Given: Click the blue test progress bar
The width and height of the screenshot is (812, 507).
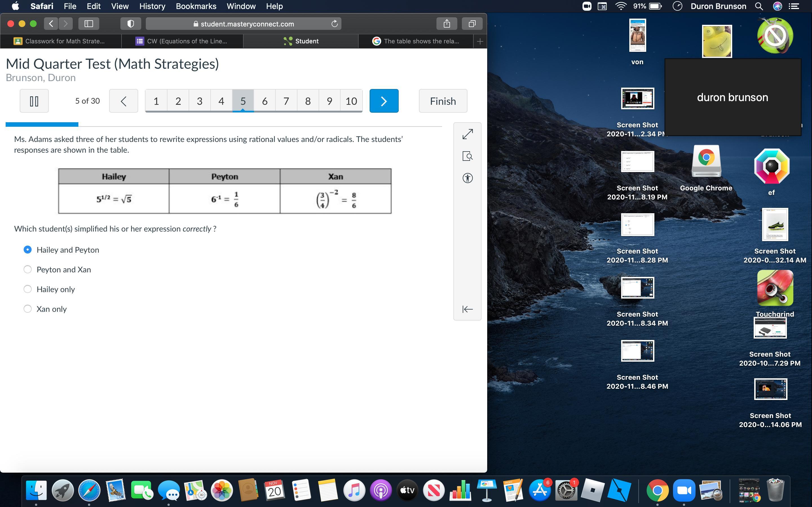Looking at the screenshot, I should tap(42, 124).
